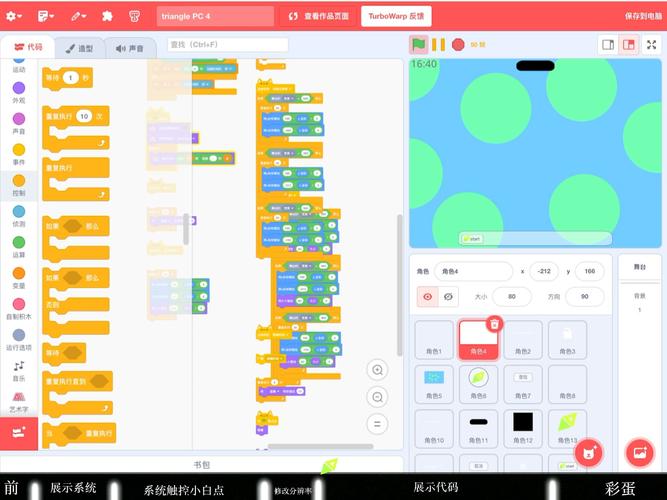This screenshot has height=500, width=667.
Task: Switch to large stage layout
Action: tap(628, 45)
